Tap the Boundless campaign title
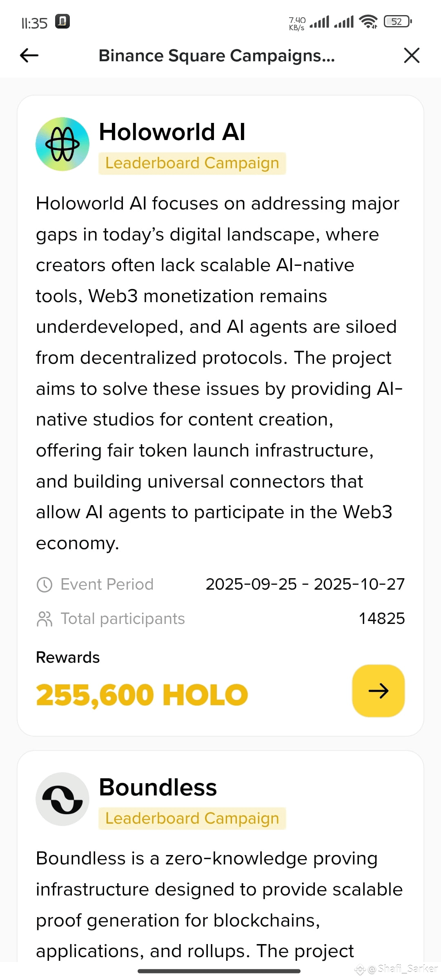Viewport: 441px width, 980px height. (158, 787)
